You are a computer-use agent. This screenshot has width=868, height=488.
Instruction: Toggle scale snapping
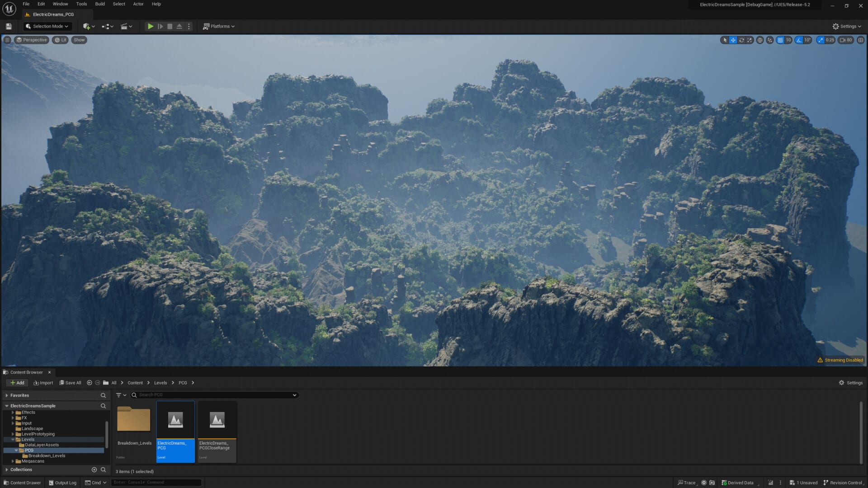coord(821,40)
